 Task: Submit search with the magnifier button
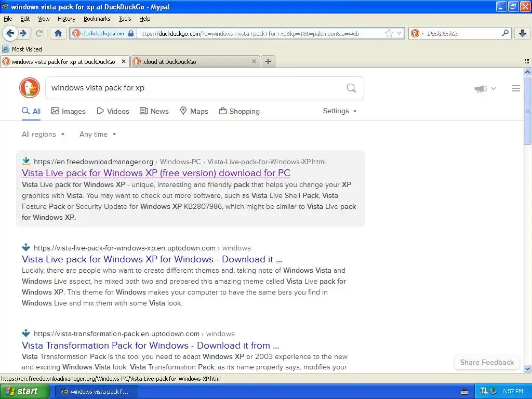click(351, 88)
